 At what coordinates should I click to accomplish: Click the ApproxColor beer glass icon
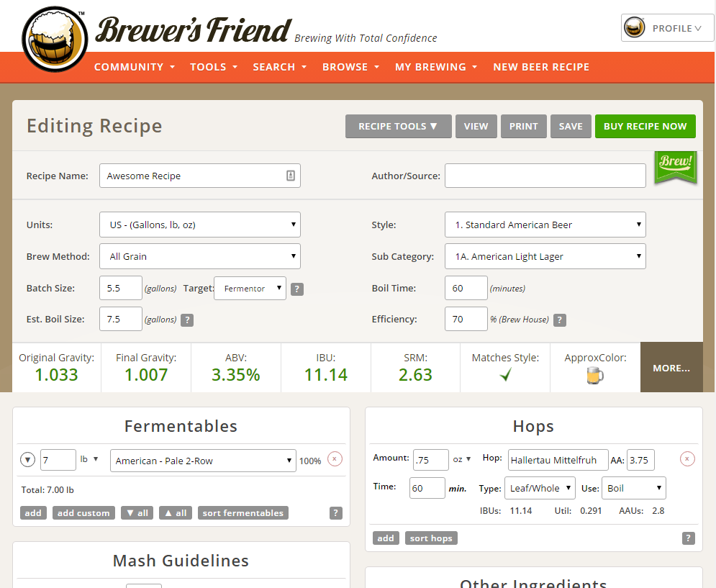[x=595, y=376]
